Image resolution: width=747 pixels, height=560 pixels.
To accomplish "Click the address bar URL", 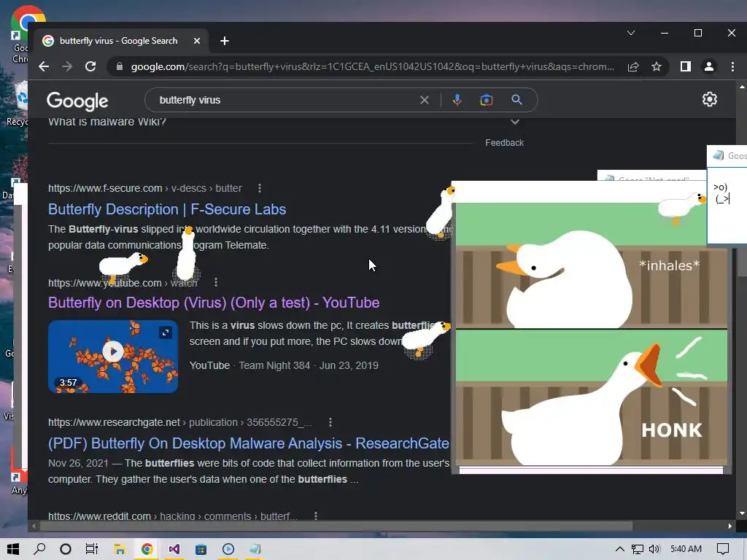I will (372, 66).
